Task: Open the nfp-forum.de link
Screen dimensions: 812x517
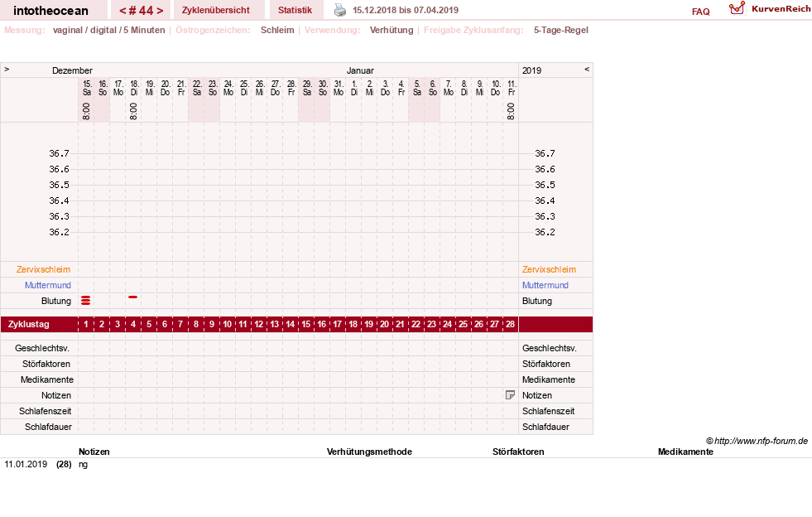Action: pos(761,441)
